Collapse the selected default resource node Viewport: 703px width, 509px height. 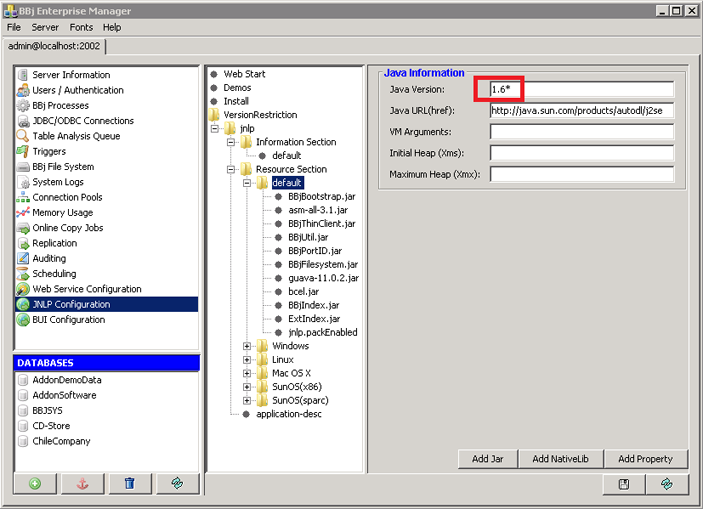click(x=247, y=183)
